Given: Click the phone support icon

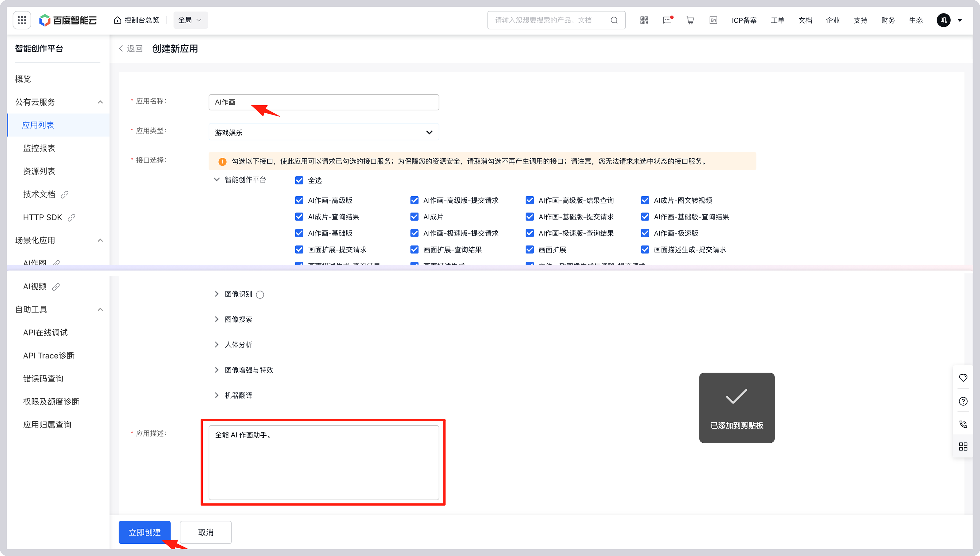Looking at the screenshot, I should [x=963, y=424].
